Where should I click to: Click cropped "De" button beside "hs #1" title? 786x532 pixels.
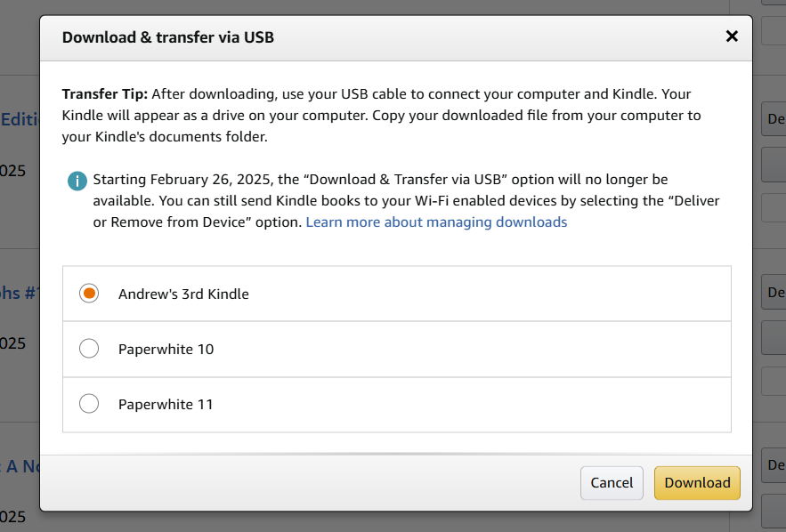pos(774,292)
